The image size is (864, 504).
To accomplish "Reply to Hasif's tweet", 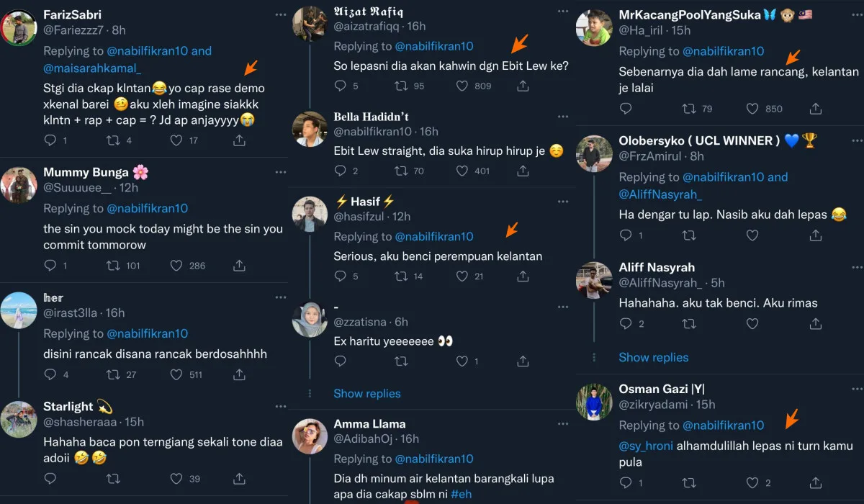I will click(341, 276).
